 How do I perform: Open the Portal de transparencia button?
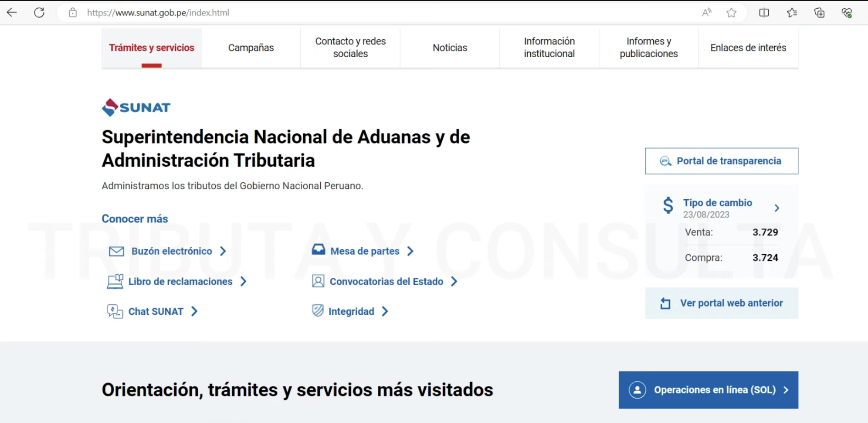coord(722,161)
